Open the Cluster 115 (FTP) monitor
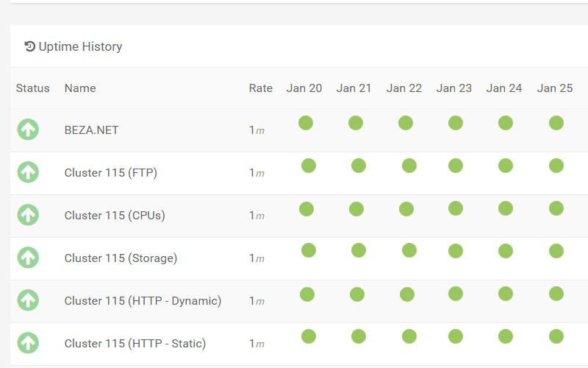This screenshot has width=588, height=368. 111,173
